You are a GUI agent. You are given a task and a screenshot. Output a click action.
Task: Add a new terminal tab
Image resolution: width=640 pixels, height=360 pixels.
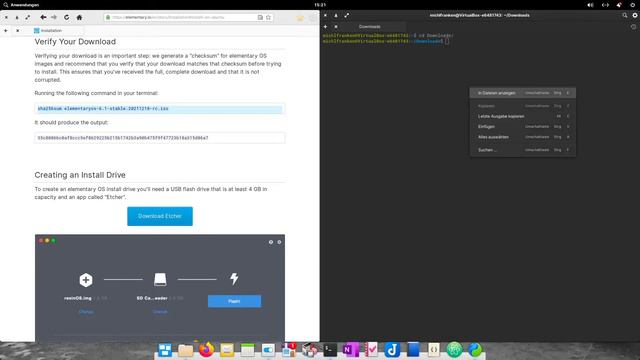point(325,27)
